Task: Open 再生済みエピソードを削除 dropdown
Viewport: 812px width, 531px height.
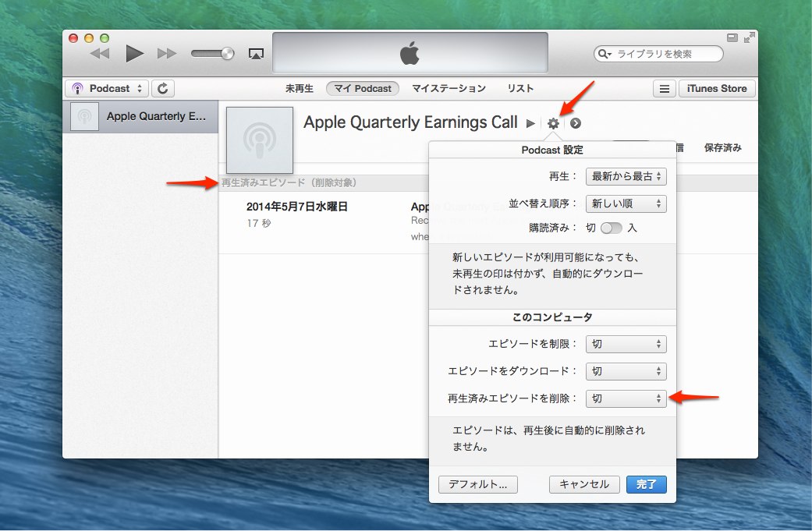Action: [626, 398]
